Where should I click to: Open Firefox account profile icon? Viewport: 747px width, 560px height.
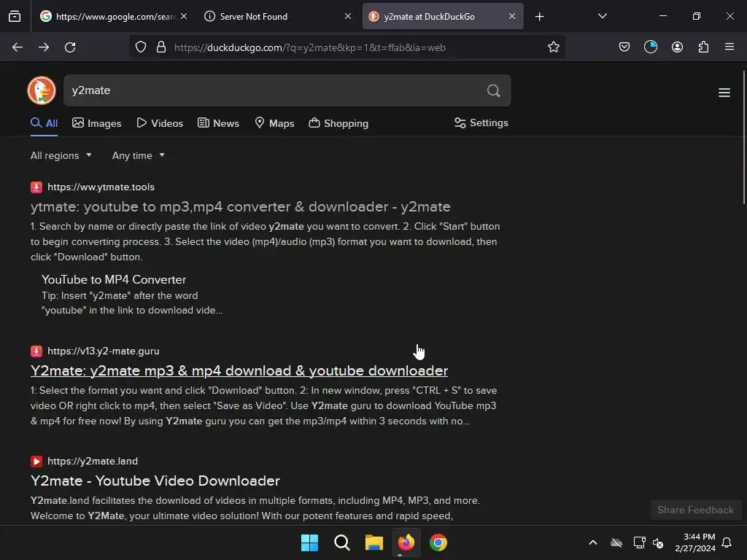pos(677,47)
